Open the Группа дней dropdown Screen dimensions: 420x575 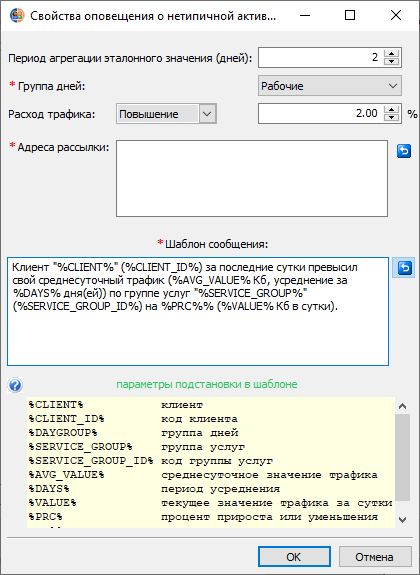(x=330, y=86)
